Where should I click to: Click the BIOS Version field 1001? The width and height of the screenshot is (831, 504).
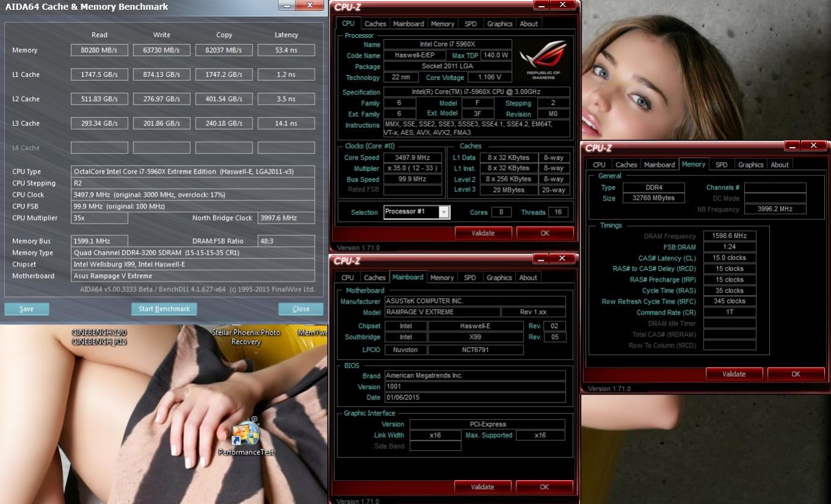pyautogui.click(x=475, y=387)
